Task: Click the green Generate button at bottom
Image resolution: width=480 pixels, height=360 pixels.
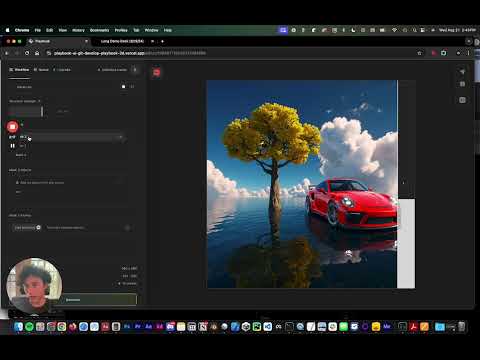Action: (99, 300)
